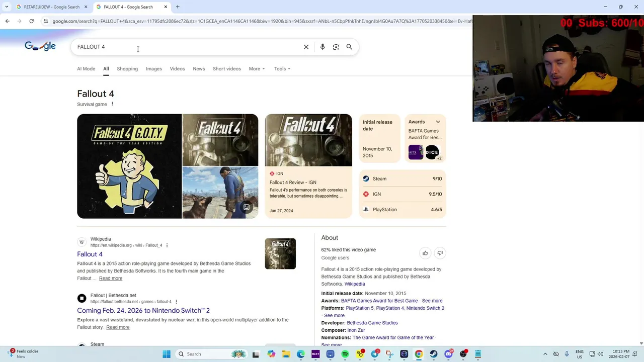Open the Tools dropdown
The width and height of the screenshot is (644, 362).
point(282,69)
